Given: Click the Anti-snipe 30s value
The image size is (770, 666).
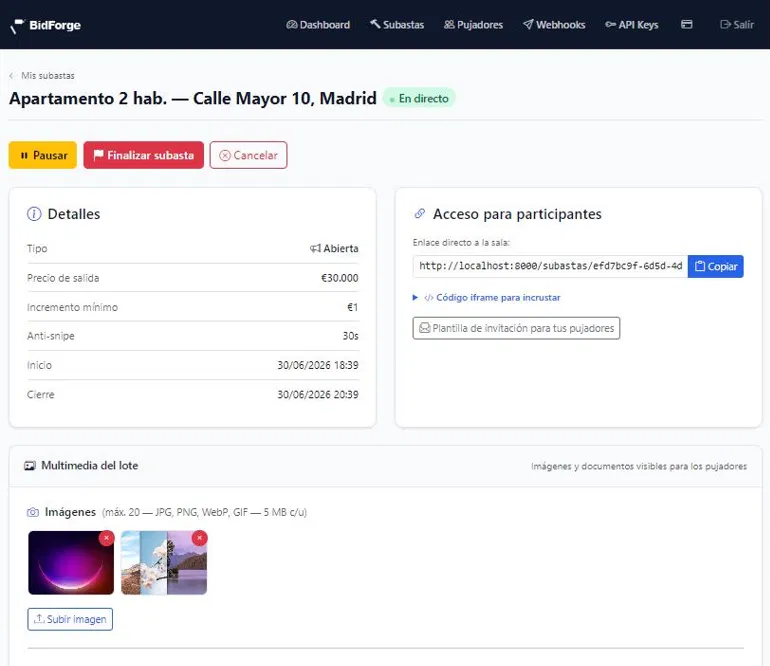Looking at the screenshot, I should [x=351, y=336].
